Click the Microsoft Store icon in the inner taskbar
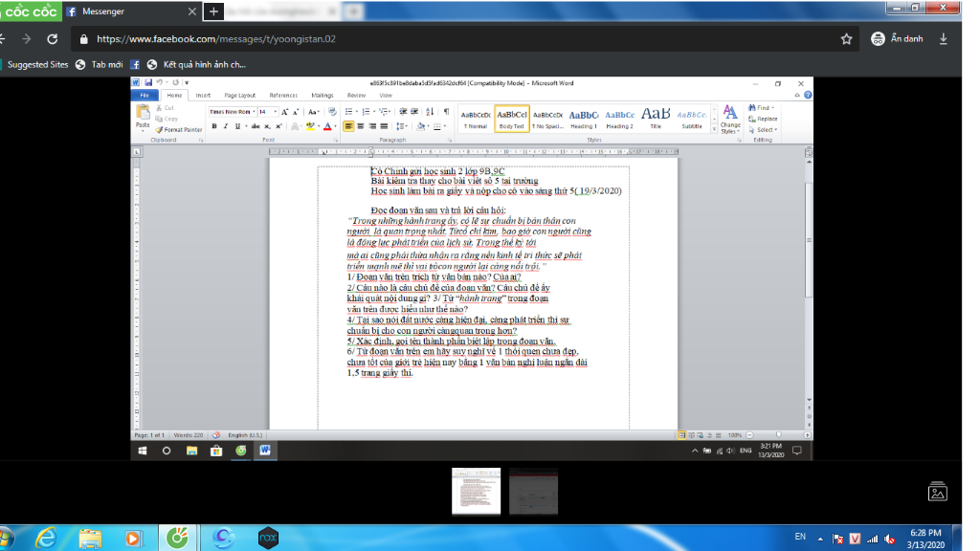 (x=216, y=451)
